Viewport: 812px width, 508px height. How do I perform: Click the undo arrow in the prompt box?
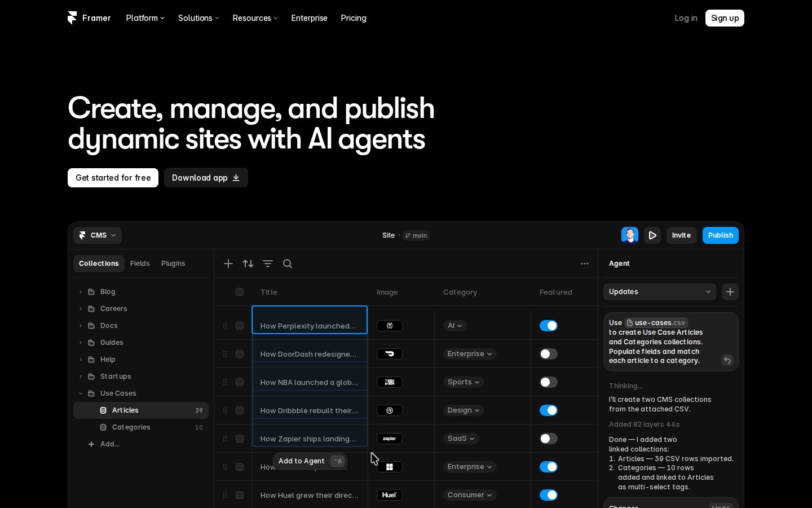point(727,360)
